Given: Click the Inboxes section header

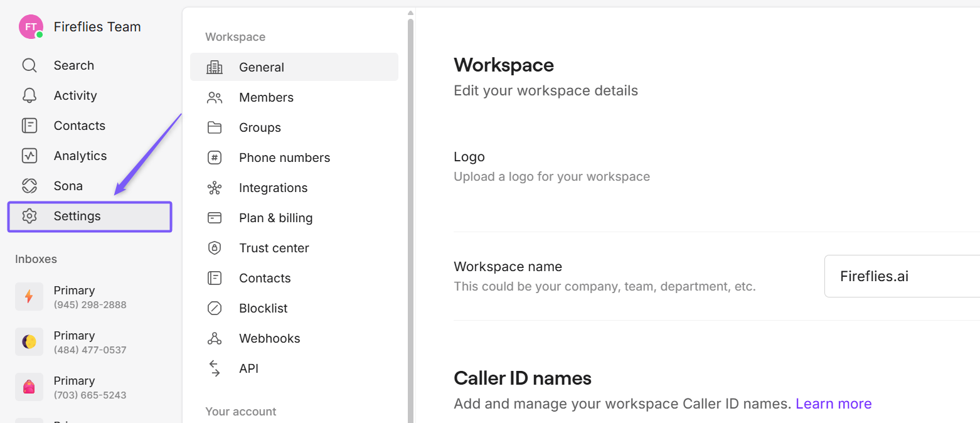Looking at the screenshot, I should coord(36,259).
